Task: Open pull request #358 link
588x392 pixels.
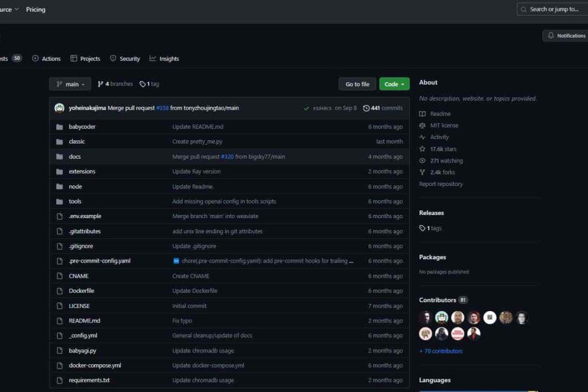Action: pos(162,108)
